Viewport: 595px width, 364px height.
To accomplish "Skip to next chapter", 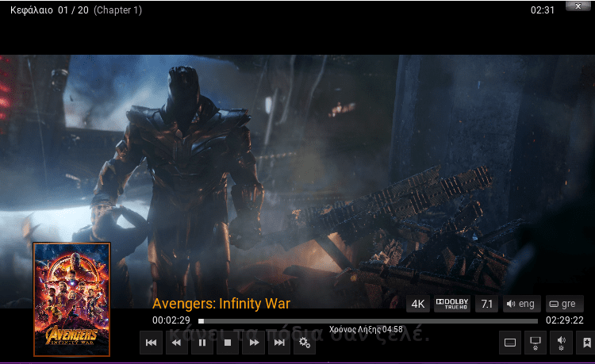I will click(279, 343).
